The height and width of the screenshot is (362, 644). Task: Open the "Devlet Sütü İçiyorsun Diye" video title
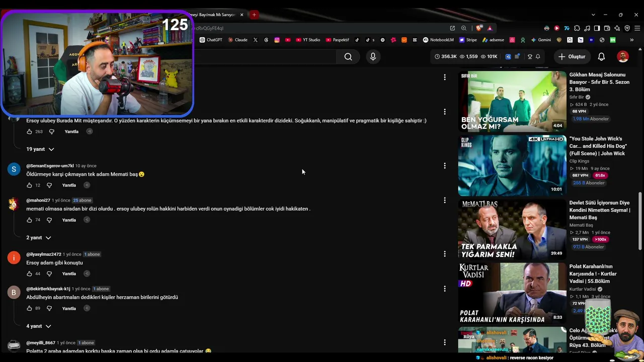pyautogui.click(x=600, y=210)
